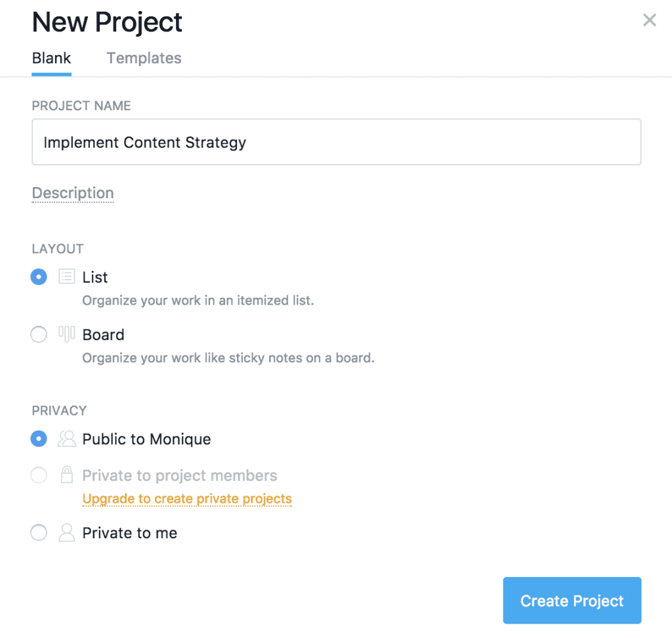This screenshot has width=672, height=638.
Task: Open the Upgrade to create private projects link
Action: click(x=187, y=499)
